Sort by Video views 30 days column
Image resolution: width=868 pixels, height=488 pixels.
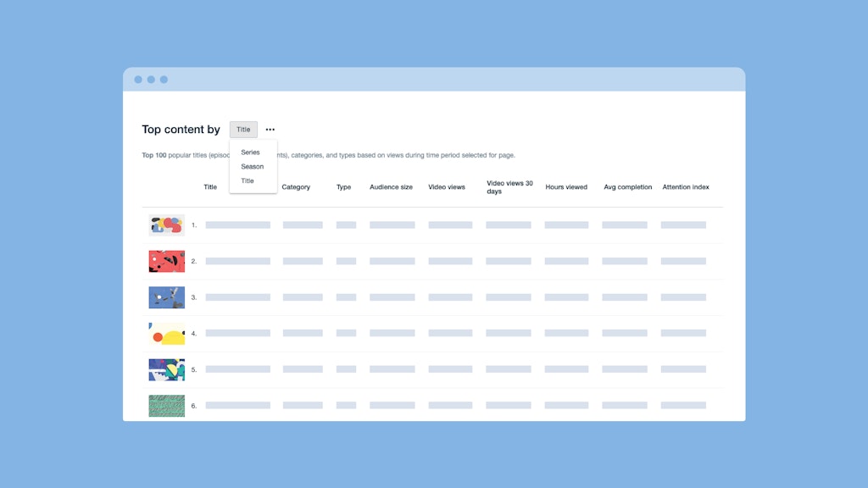(509, 187)
